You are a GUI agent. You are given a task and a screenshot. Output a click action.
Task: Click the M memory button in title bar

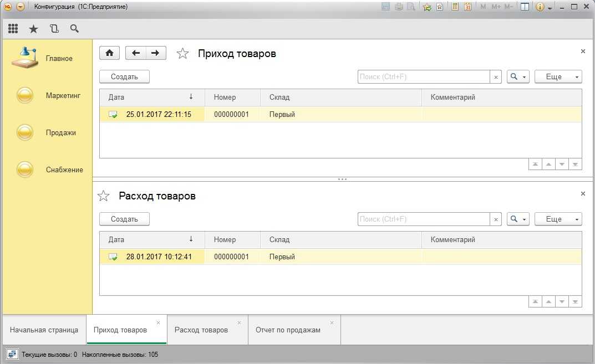483,7
